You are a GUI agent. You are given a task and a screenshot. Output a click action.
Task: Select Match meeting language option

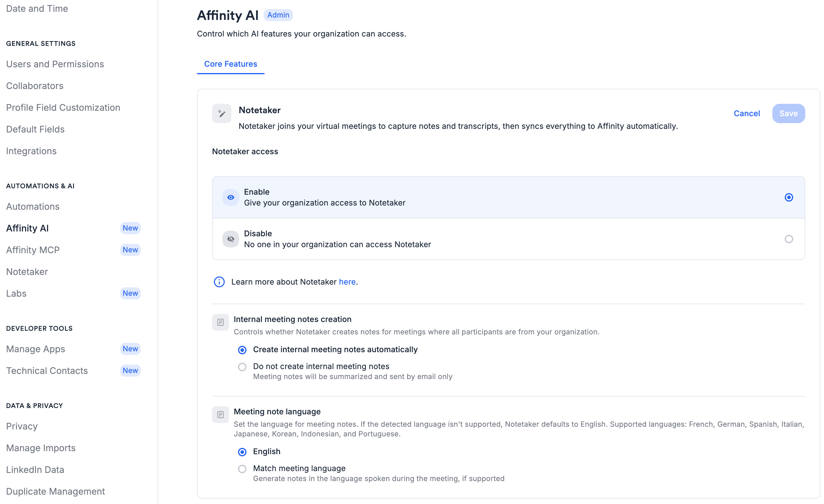[242, 469]
